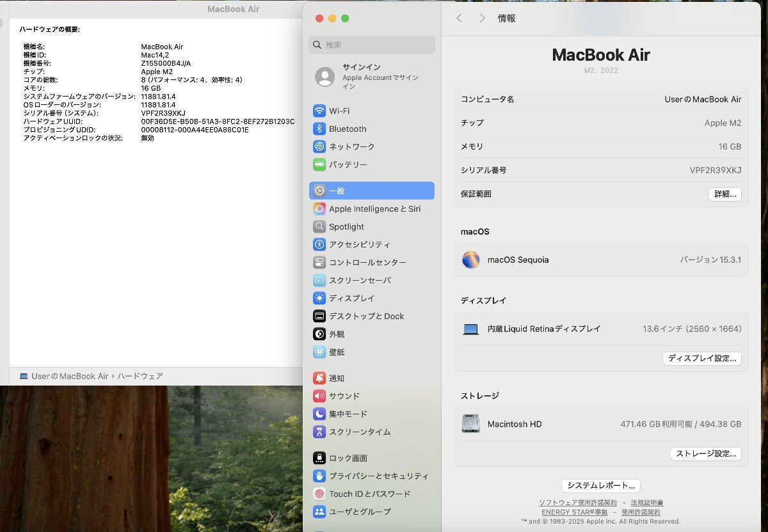This screenshot has height=532, width=768.
Task: Click バージョン15.3.1 text
Action: [710, 260]
